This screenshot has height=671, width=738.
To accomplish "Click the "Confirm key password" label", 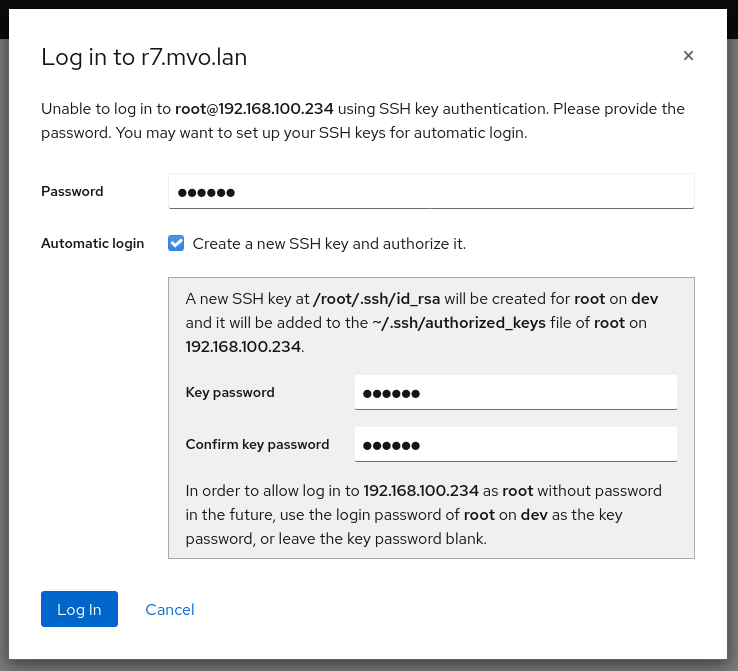I will pyautogui.click(x=257, y=444).
